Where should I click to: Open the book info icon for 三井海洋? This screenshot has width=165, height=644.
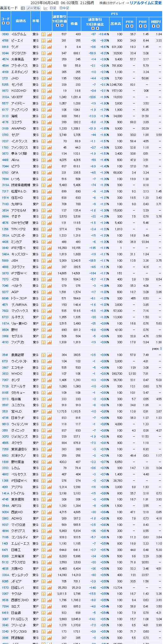[44, 556]
